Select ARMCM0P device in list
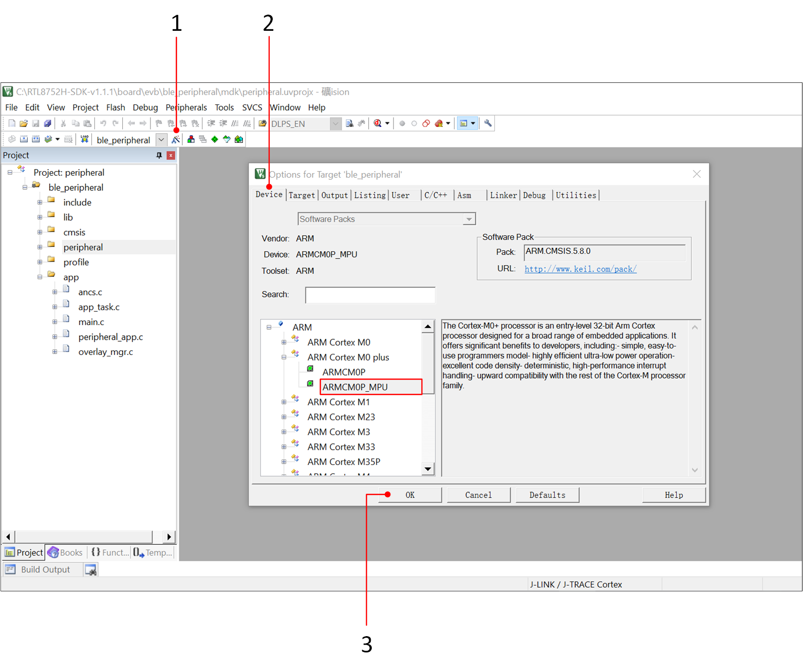Screen dimensions: 803x672 coord(344,372)
